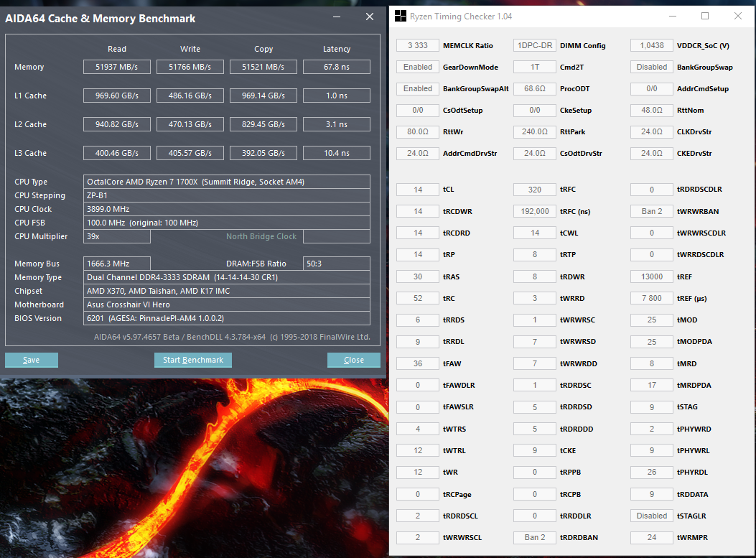This screenshot has width=756, height=558.
Task: Click the Ryzen Timing Checker app icon
Action: [400, 17]
